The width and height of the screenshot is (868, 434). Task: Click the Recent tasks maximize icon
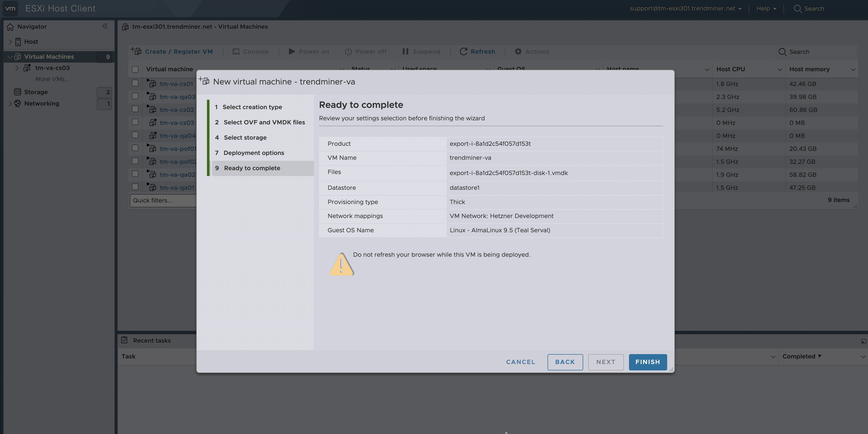pyautogui.click(x=863, y=341)
